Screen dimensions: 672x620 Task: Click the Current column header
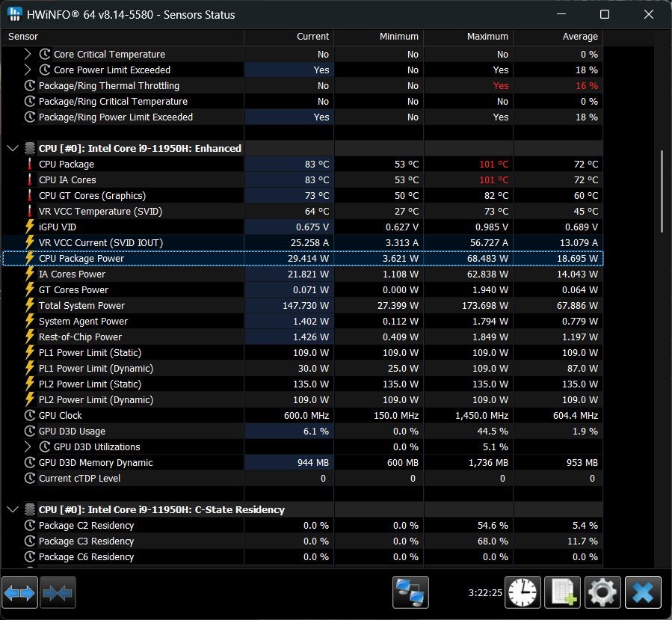pos(289,37)
